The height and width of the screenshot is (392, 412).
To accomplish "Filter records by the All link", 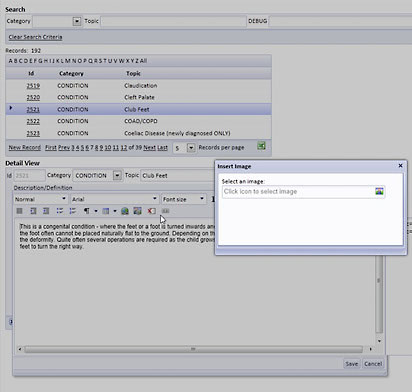I will tap(143, 61).
